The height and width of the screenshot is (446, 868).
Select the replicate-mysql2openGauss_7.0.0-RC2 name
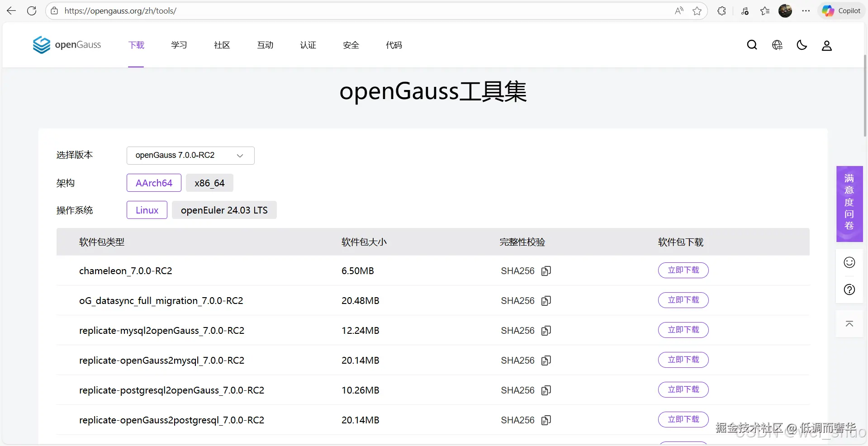point(162,331)
